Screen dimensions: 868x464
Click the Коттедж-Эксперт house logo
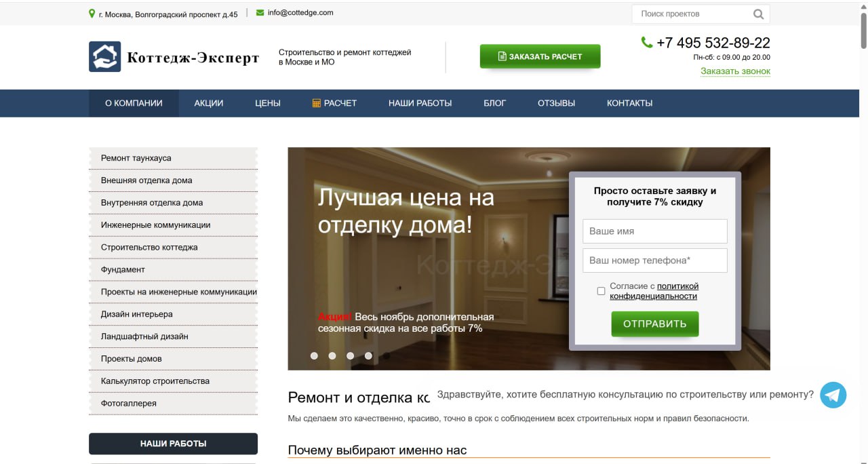click(104, 57)
